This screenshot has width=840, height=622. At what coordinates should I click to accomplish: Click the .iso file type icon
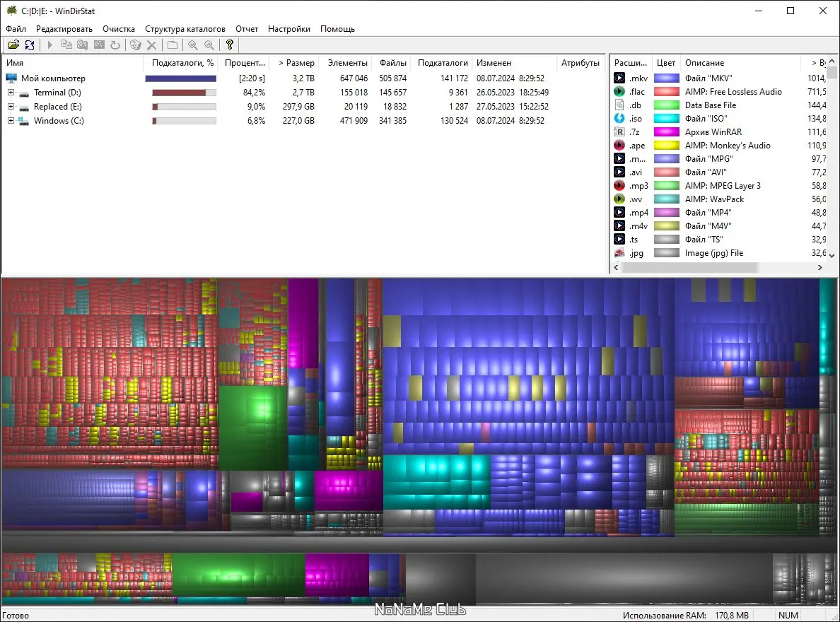[x=619, y=119]
